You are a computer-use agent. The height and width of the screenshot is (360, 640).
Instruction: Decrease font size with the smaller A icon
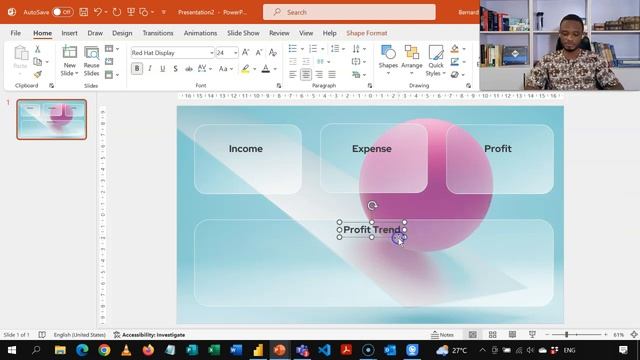[x=259, y=52]
